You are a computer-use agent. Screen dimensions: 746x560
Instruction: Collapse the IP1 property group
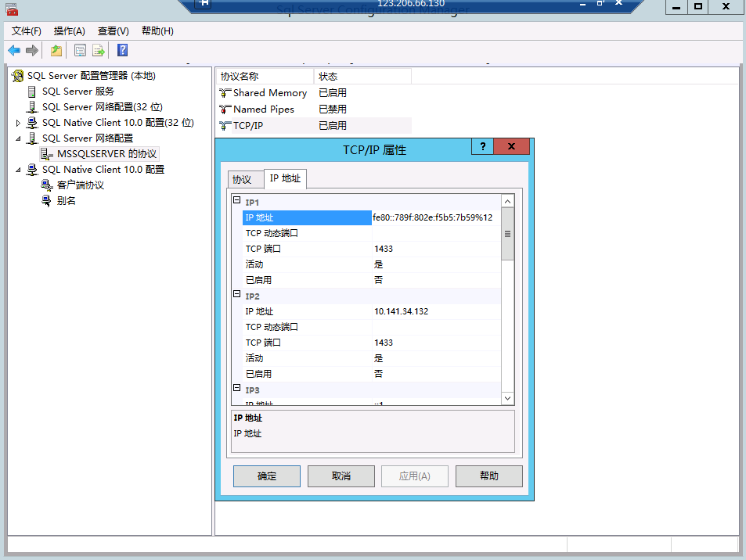237,200
